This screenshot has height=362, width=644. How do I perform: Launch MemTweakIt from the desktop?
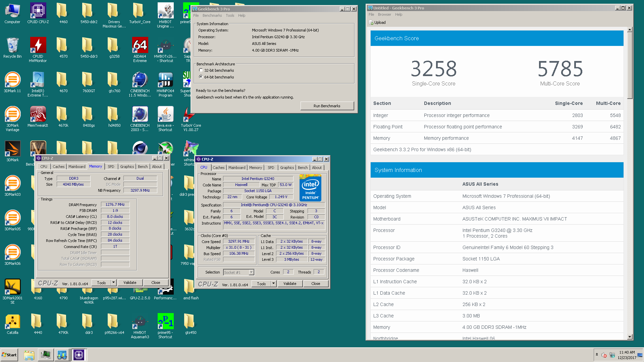point(38,117)
